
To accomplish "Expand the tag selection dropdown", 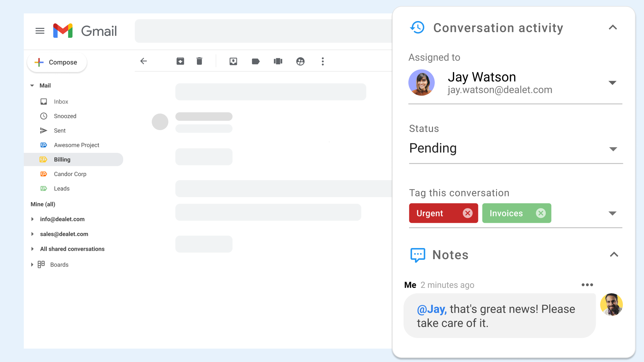I will pyautogui.click(x=612, y=214).
